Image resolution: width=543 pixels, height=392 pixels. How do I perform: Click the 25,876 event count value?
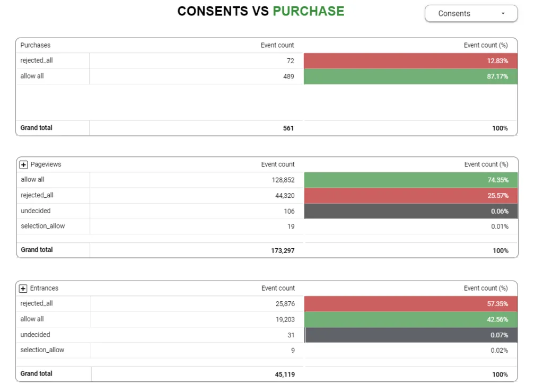[x=285, y=304]
